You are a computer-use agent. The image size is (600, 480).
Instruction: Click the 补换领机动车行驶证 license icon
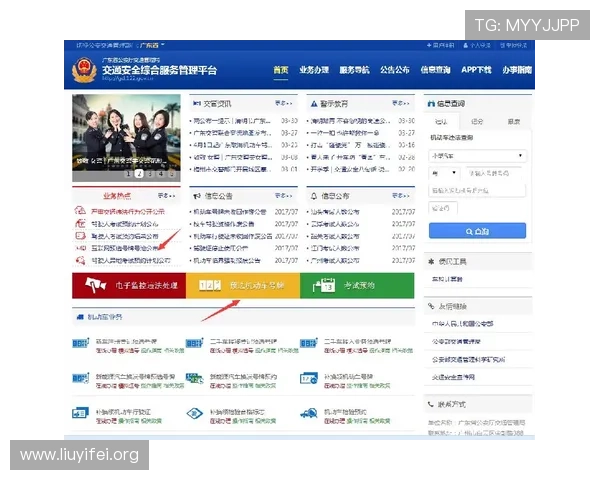tap(80, 414)
